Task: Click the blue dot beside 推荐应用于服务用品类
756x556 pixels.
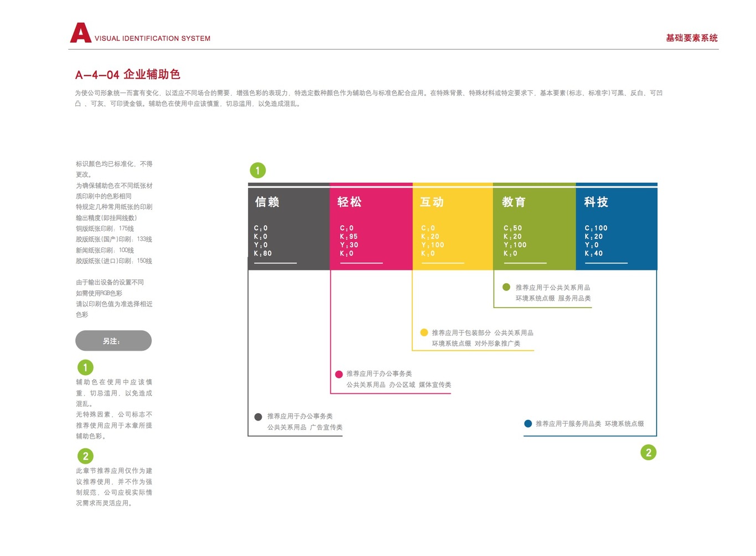Action: pyautogui.click(x=528, y=424)
